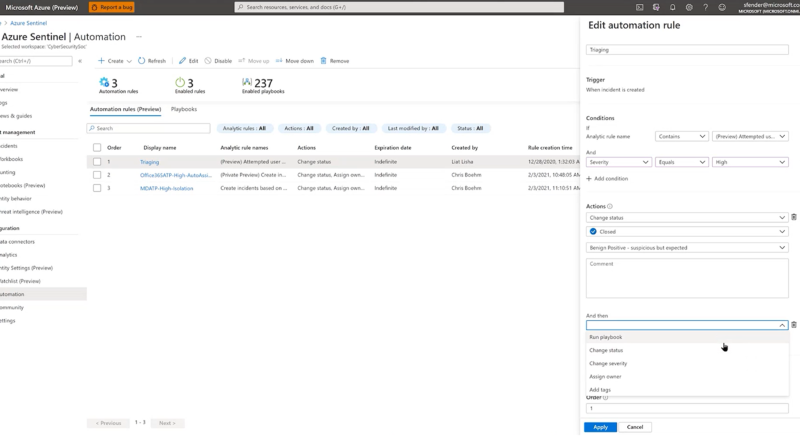Check the Triaging rule row checkbox
The width and height of the screenshot is (800, 445).
click(97, 162)
